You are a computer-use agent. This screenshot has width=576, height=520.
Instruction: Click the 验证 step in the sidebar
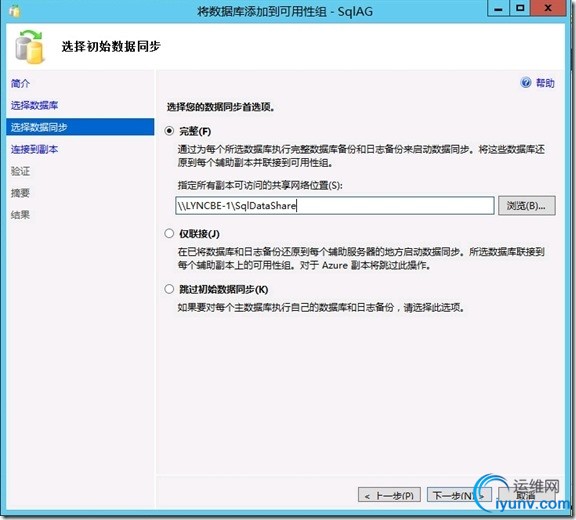20,171
